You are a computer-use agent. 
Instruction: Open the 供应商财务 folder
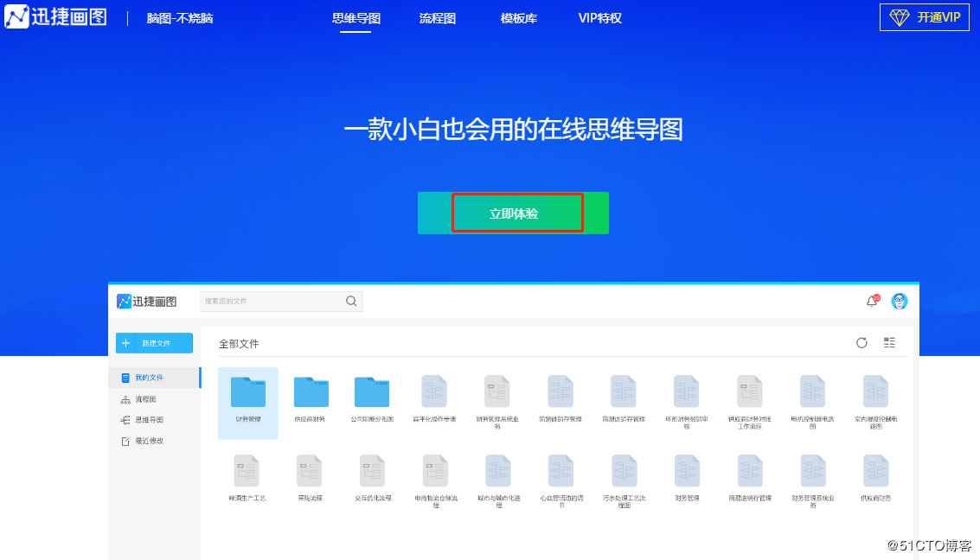[311, 399]
